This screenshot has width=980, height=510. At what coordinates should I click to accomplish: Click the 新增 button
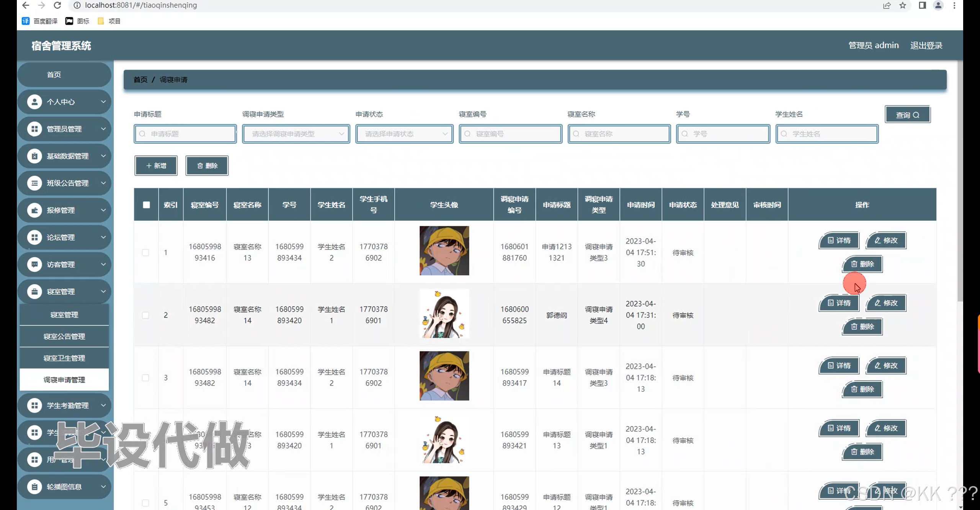pyautogui.click(x=156, y=166)
